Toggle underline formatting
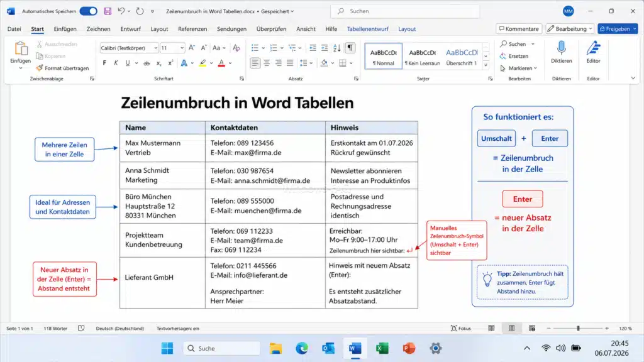 (128, 63)
